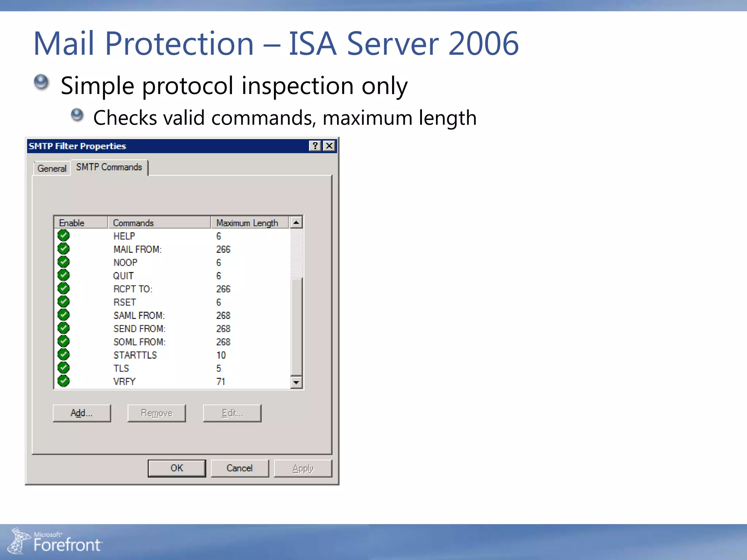The width and height of the screenshot is (747, 560).
Task: Click the 268 length value for SOML FROM:
Action: click(223, 342)
